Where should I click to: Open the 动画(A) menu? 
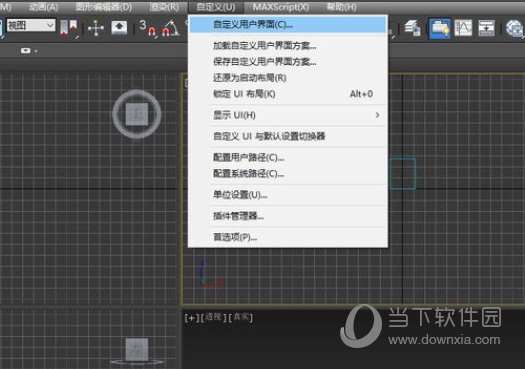pos(44,7)
